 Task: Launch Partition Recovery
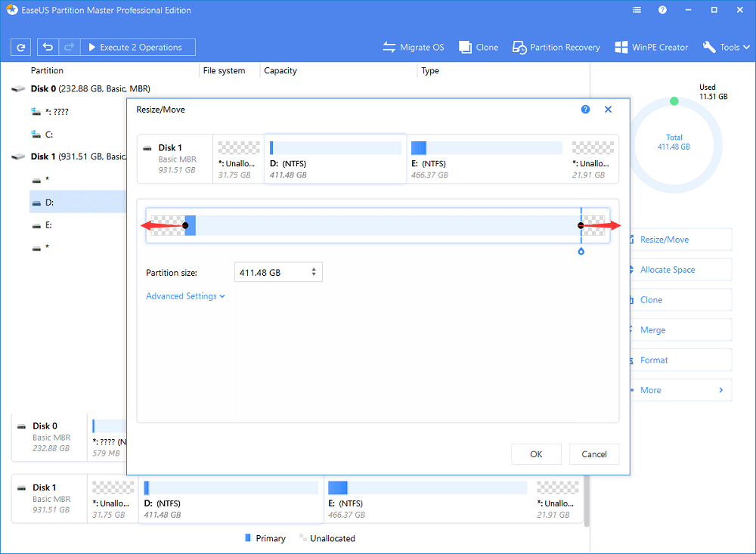(556, 47)
